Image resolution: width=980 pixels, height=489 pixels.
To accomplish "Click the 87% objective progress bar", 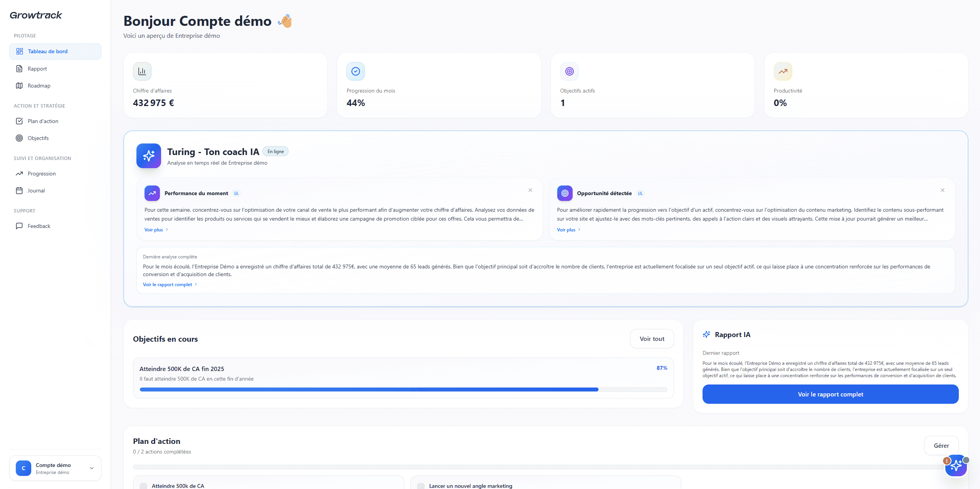I will (x=403, y=390).
